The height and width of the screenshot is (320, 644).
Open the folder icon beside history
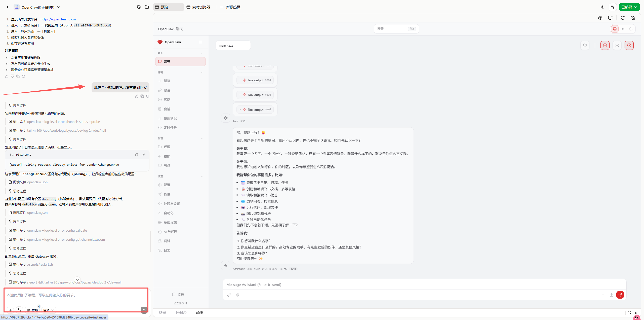pos(147,7)
